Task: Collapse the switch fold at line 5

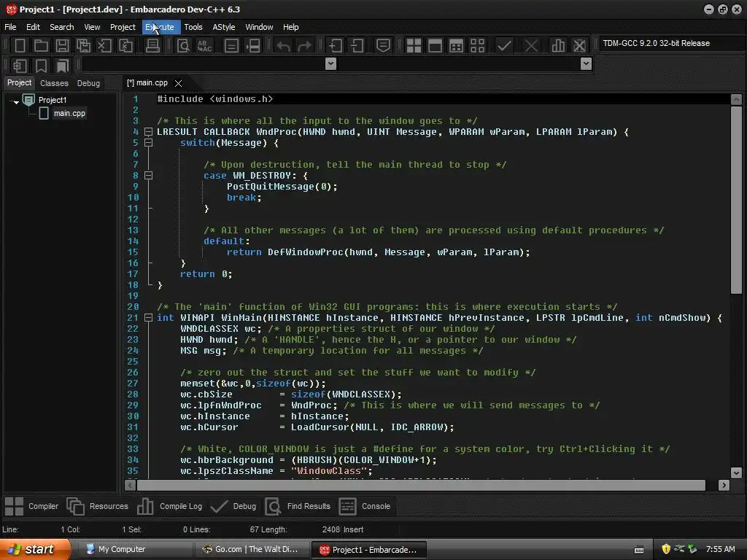Action: pos(148,143)
